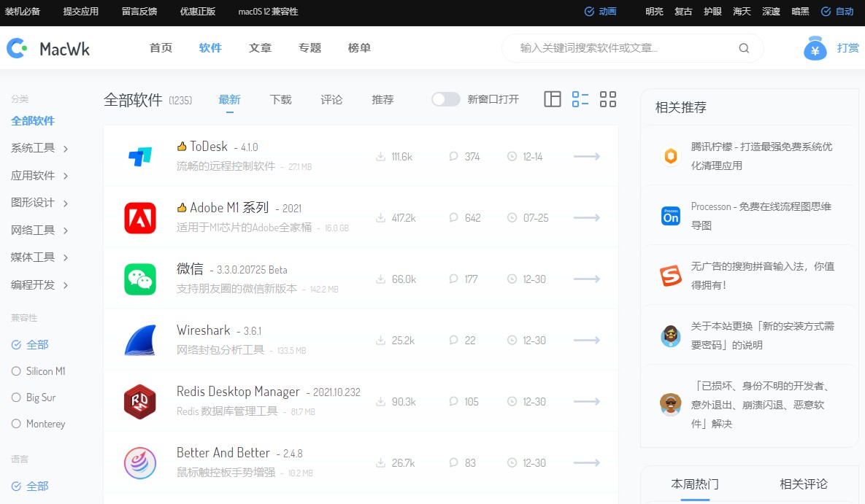The width and height of the screenshot is (865, 504).
Task: Switch to grid layout view icon
Action: (x=608, y=99)
